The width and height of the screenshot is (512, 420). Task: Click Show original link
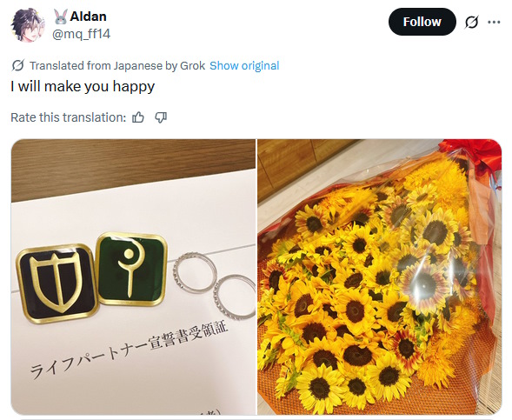point(244,65)
